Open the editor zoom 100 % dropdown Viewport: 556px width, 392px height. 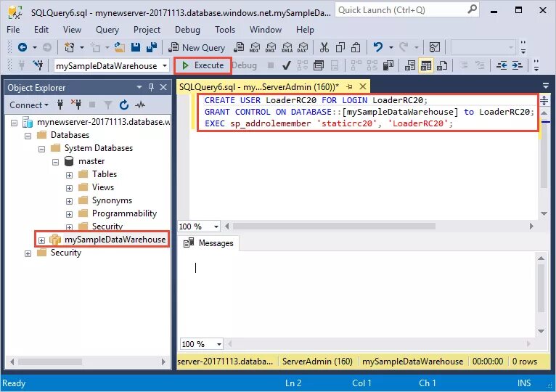click(x=216, y=226)
